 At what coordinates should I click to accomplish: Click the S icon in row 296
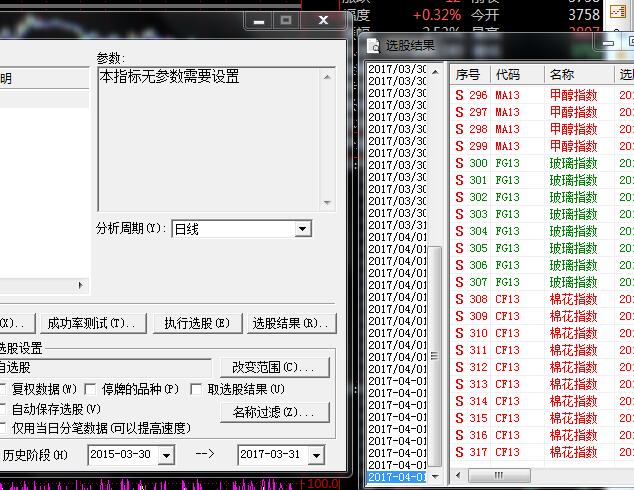459,95
